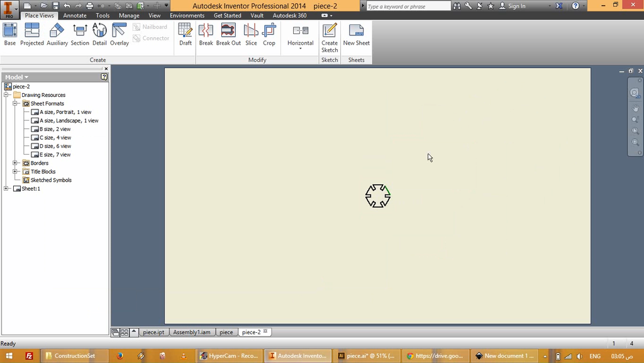The height and width of the screenshot is (363, 644).
Task: Select the Sketched Symbols item
Action: (51, 181)
